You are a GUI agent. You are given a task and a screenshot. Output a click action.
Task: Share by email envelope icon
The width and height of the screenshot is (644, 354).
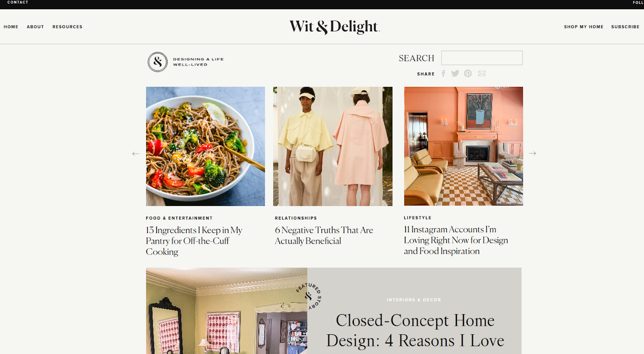click(482, 74)
